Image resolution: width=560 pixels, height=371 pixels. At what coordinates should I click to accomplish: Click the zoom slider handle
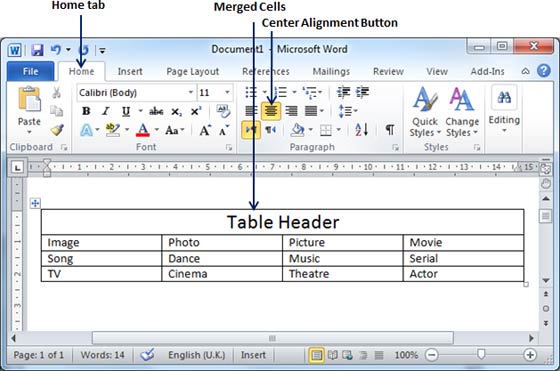[x=481, y=354]
